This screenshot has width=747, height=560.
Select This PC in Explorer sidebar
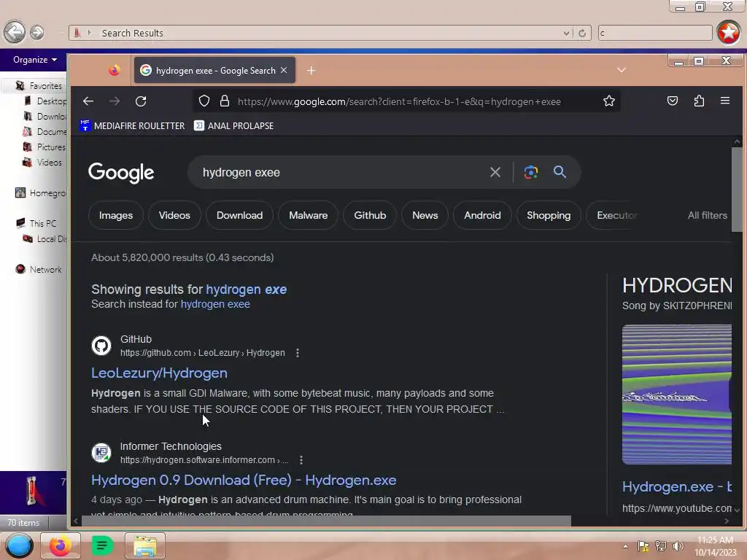(36, 223)
